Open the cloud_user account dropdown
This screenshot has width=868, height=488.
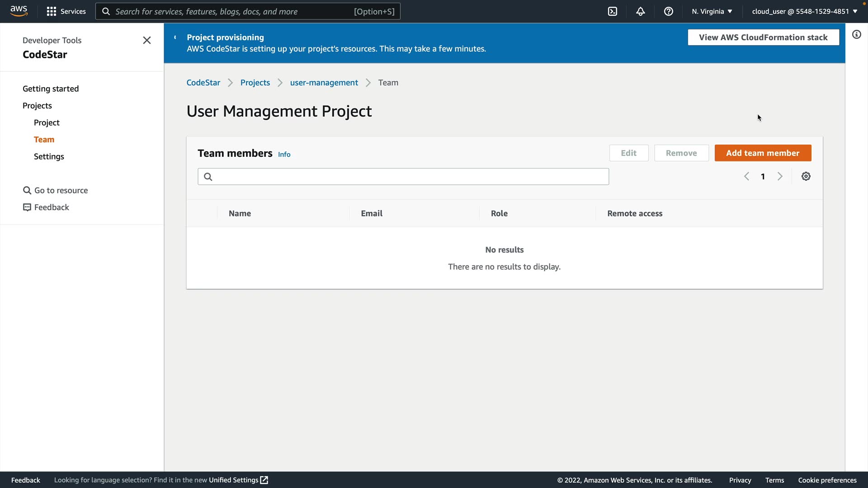coord(805,11)
